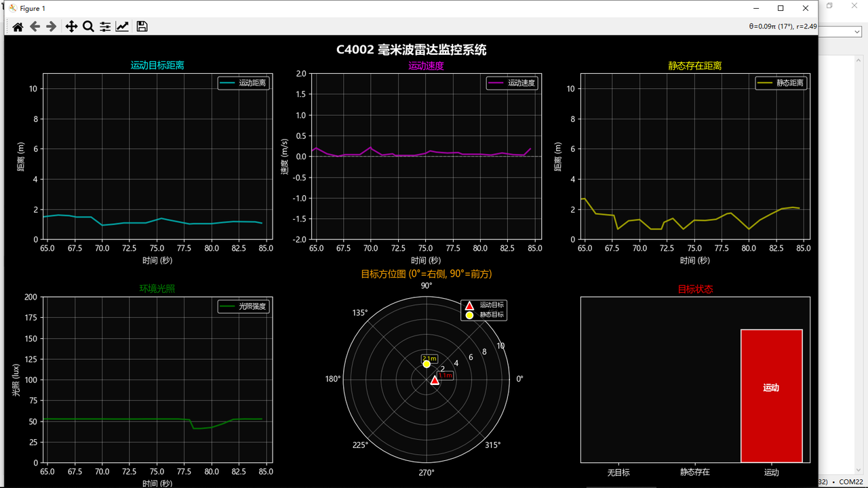Maximize the Figure 1 window

(x=781, y=8)
